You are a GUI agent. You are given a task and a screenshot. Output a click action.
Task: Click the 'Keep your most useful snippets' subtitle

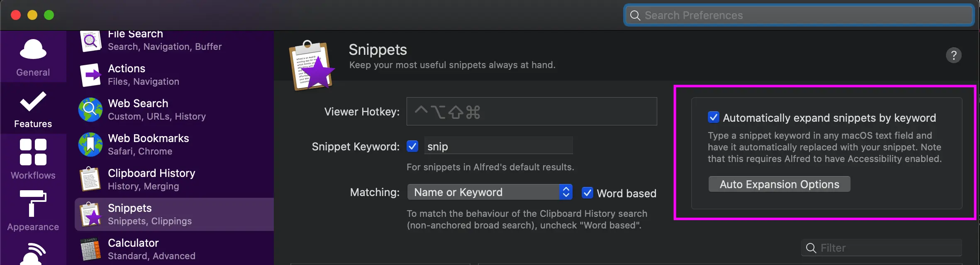(452, 65)
